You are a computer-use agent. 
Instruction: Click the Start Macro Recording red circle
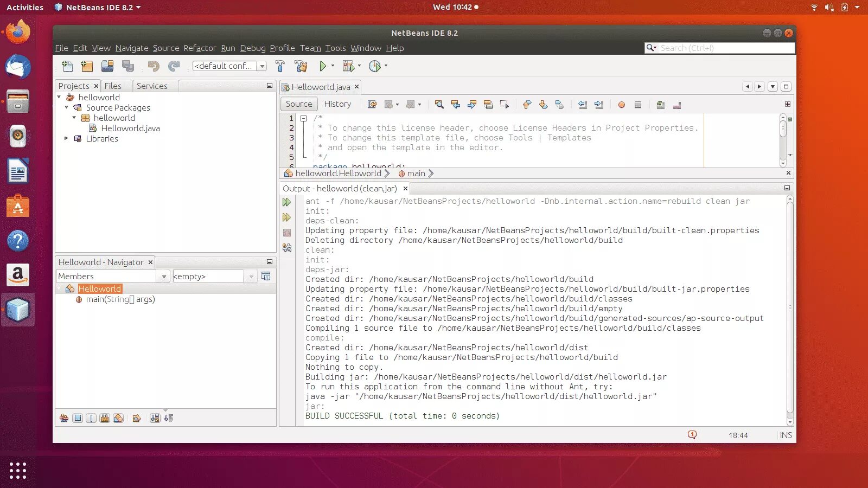[x=622, y=105]
